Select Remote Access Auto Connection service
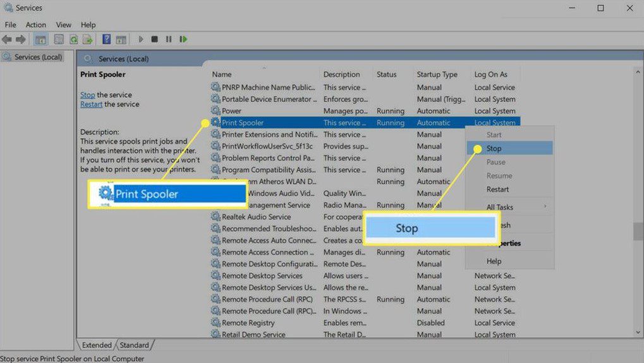This screenshot has width=644, height=363. tap(288, 240)
